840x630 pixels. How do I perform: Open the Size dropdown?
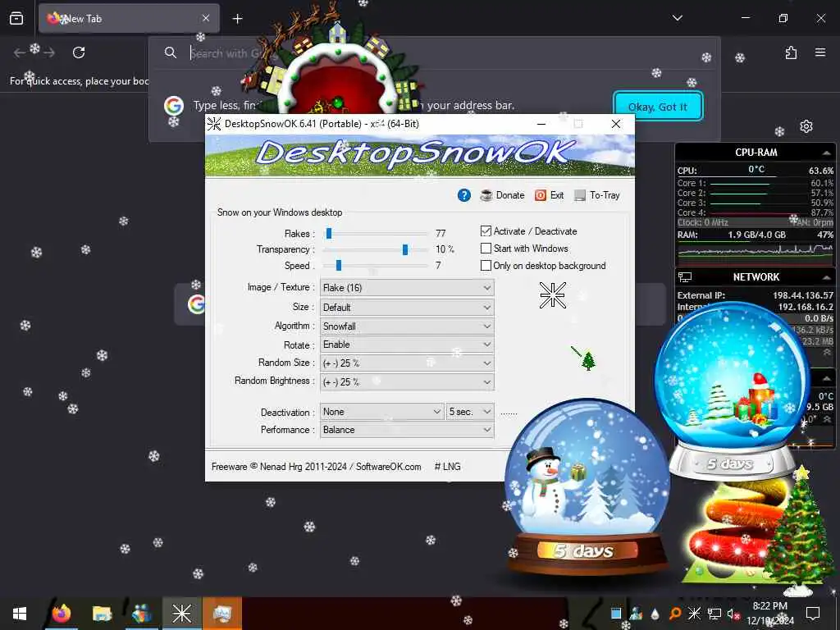coord(407,308)
